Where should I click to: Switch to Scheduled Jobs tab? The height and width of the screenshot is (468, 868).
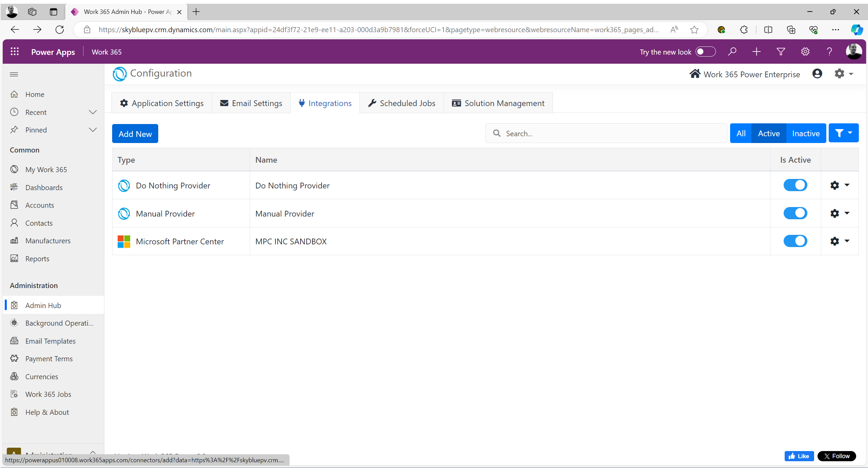pos(401,103)
